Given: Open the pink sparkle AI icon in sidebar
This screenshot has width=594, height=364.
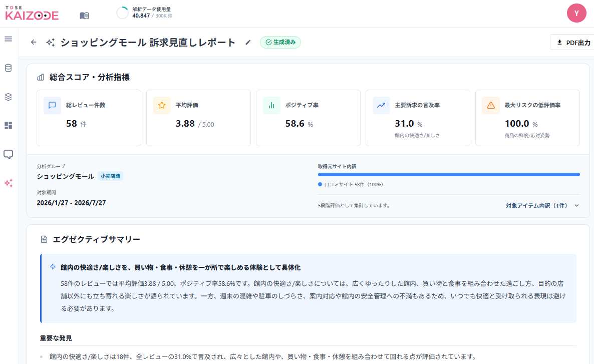Looking at the screenshot, I should pyautogui.click(x=9, y=183).
